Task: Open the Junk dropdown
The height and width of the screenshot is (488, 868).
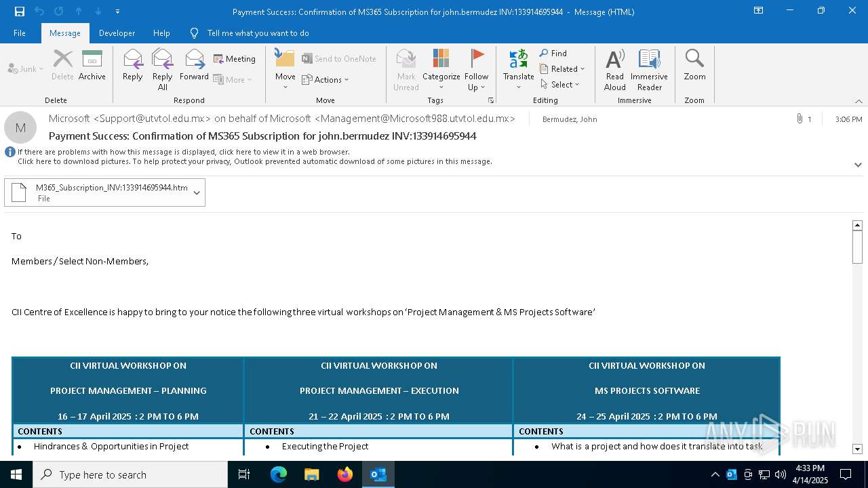Action: coord(26,69)
